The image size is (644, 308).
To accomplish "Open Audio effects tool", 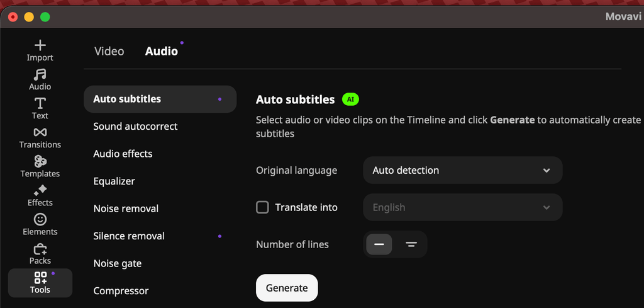I will tap(160, 154).
